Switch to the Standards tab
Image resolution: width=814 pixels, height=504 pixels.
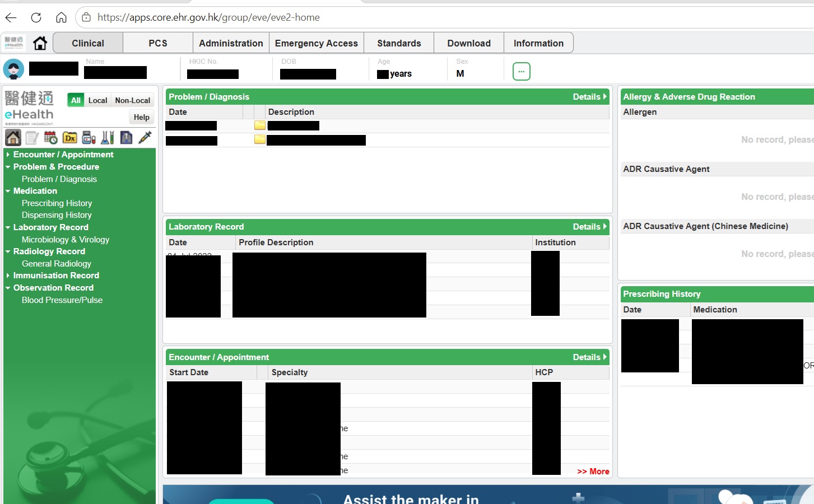[x=399, y=43]
